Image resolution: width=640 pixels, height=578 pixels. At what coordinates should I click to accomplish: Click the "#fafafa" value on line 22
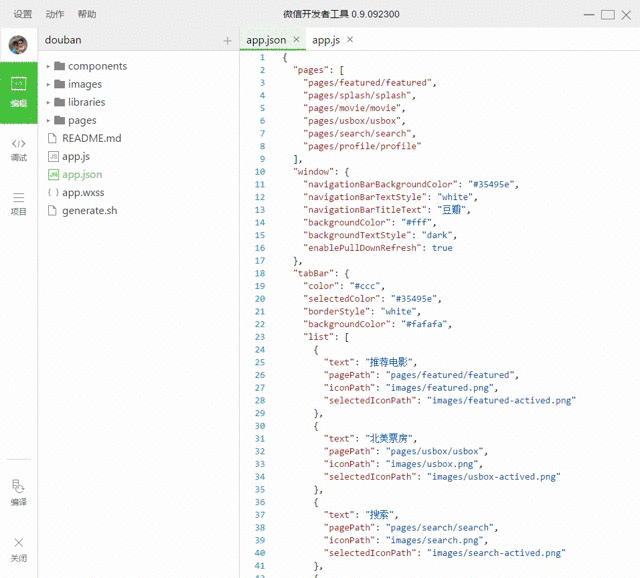424,324
